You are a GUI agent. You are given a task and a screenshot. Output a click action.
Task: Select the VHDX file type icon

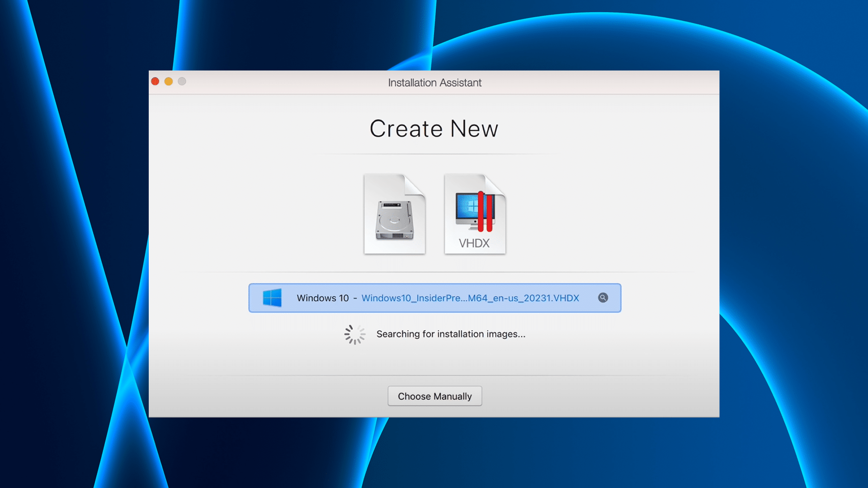click(475, 213)
